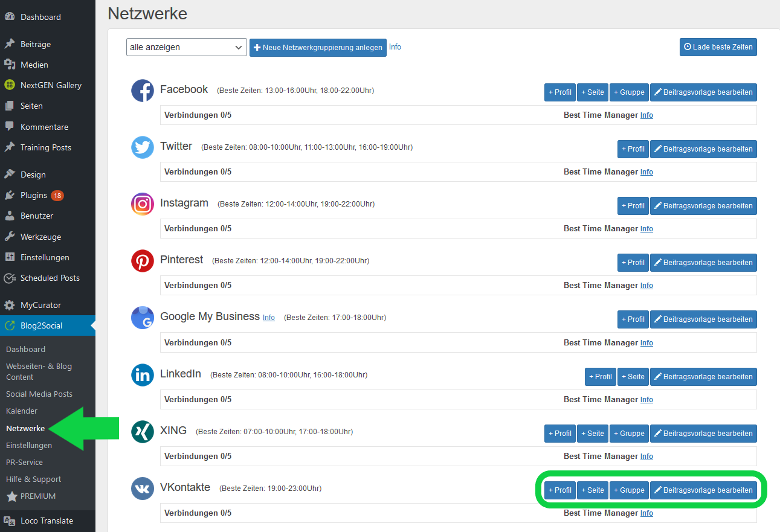Click the MyCurator gear icon
The width and height of the screenshot is (780, 532).
[10, 305]
